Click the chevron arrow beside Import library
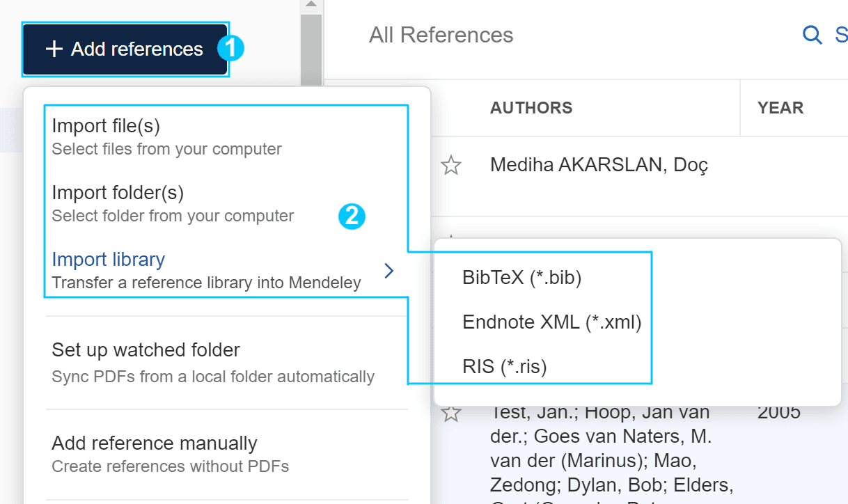 [389, 271]
